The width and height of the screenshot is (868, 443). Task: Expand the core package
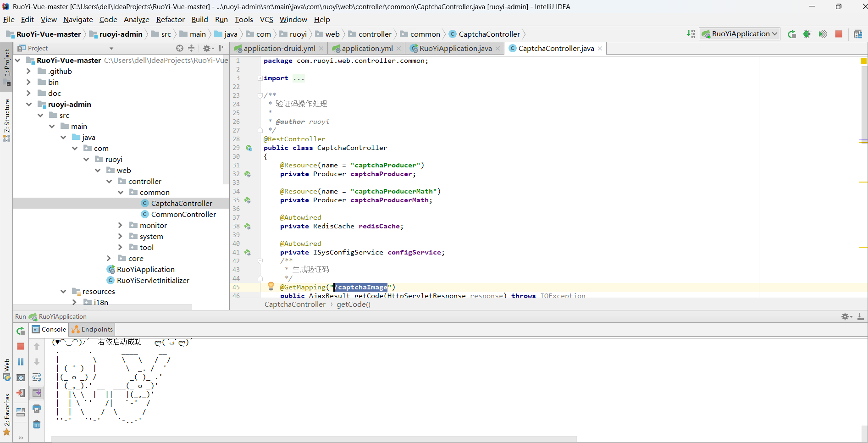(109, 258)
